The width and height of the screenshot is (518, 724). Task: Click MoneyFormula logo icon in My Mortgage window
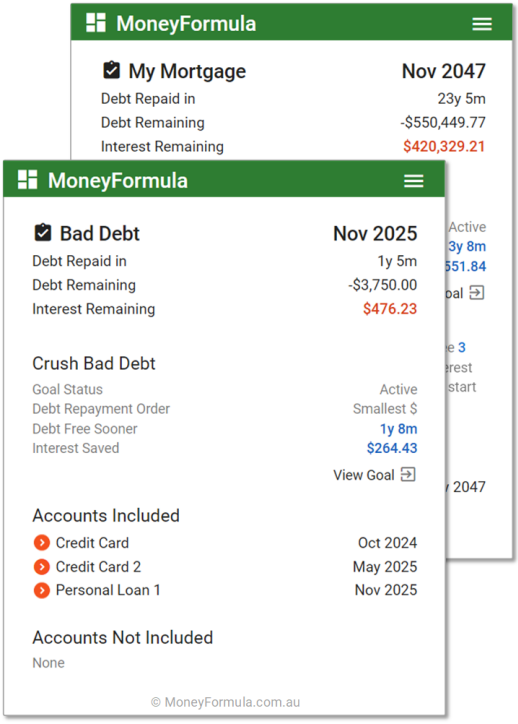[96, 23]
